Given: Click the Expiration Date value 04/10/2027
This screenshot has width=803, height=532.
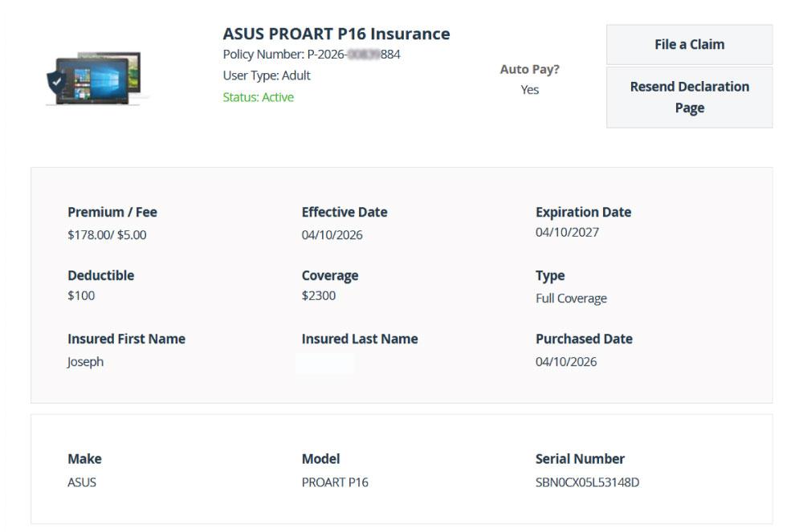Looking at the screenshot, I should (x=567, y=233).
